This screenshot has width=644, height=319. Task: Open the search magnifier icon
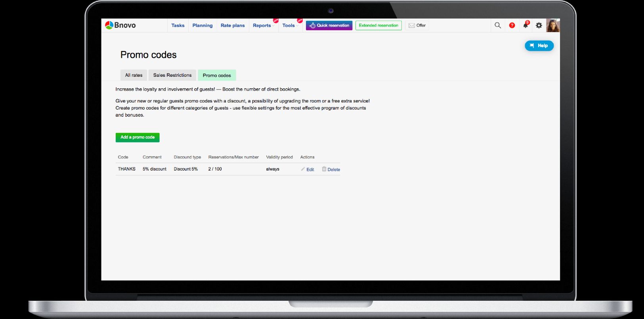pyautogui.click(x=498, y=25)
